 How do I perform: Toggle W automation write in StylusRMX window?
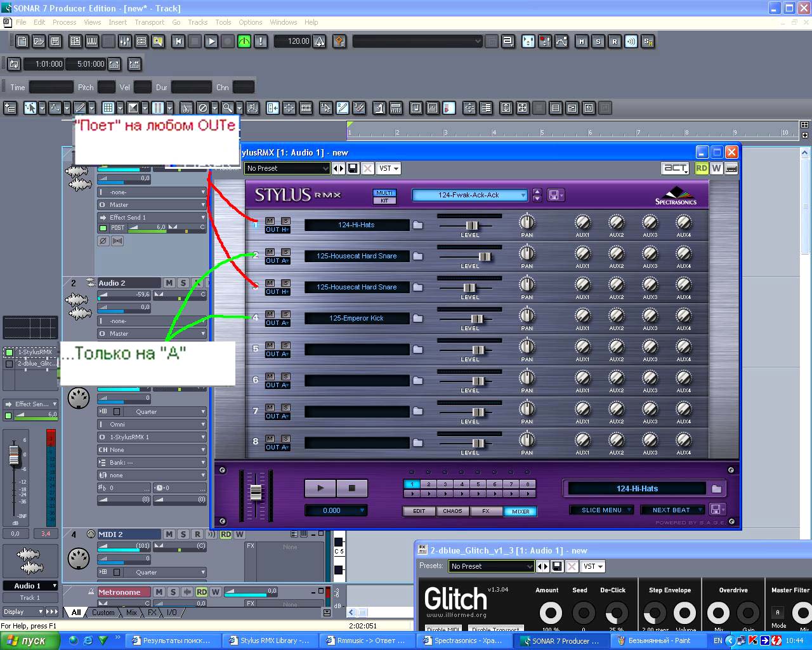click(x=716, y=168)
